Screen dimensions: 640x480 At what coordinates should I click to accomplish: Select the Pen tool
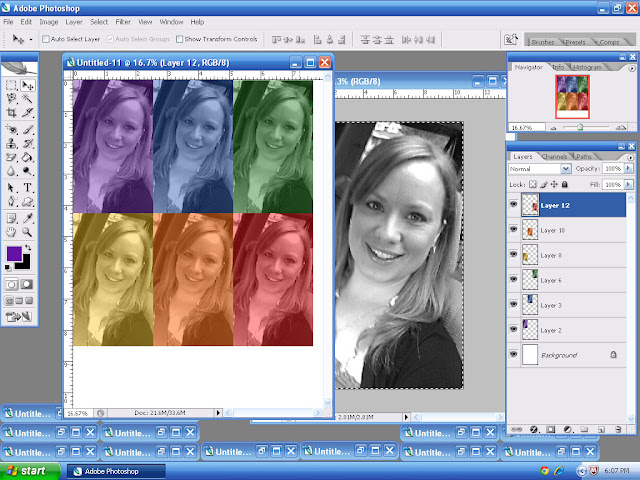click(x=11, y=201)
